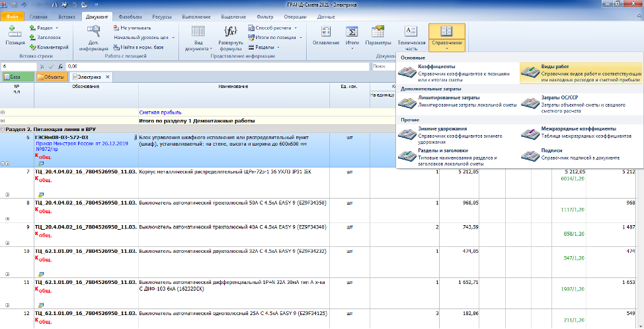This screenshot has width=644, height=329.
Task: Click Найти в норм. базе
Action: pyautogui.click(x=138, y=47)
